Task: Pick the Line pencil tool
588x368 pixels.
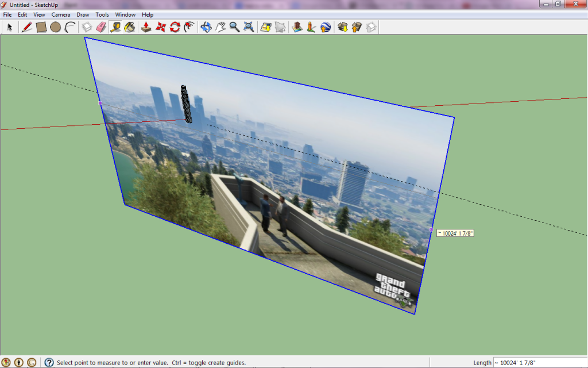Action: tap(26, 27)
